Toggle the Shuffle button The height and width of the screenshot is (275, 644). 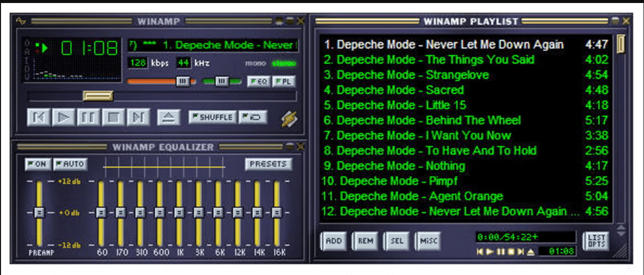coord(212,117)
